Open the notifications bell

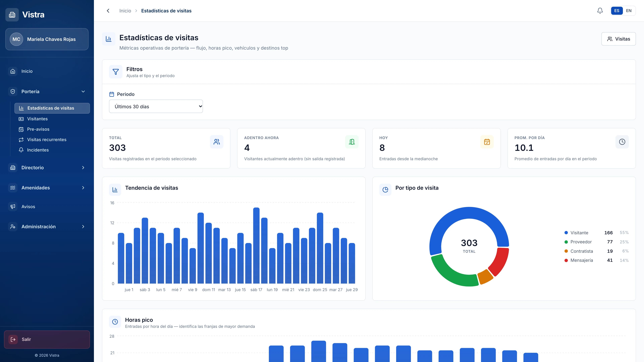click(x=600, y=11)
